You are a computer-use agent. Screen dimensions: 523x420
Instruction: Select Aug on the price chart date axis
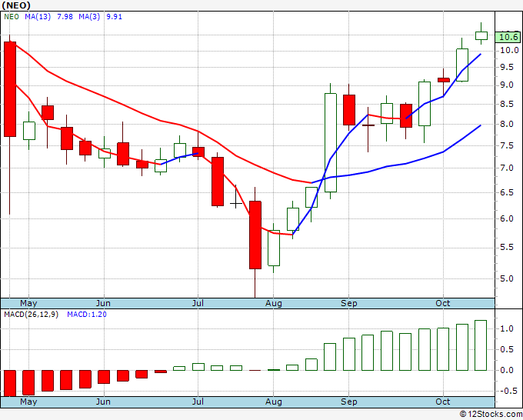[x=274, y=304]
